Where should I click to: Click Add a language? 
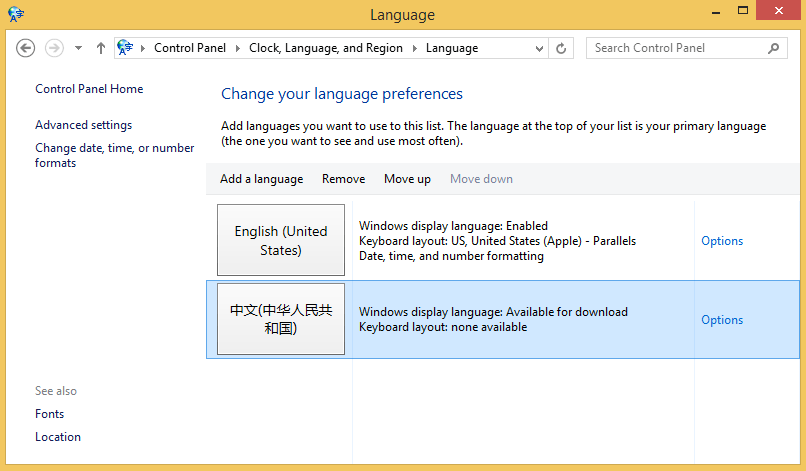[261, 179]
